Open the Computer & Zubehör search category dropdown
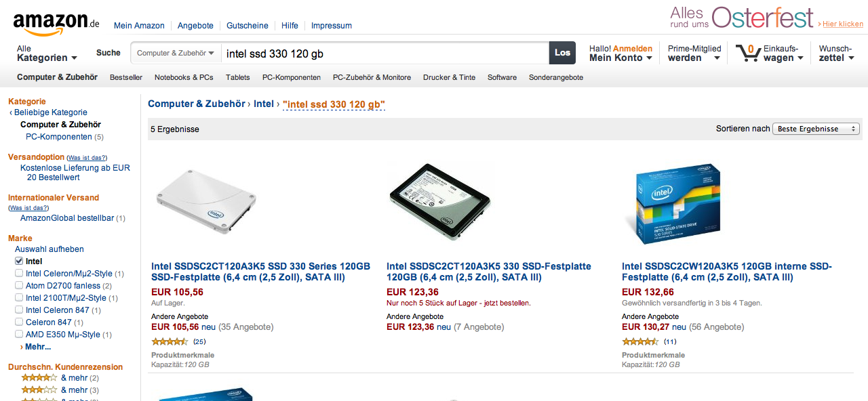This screenshot has width=868, height=401. point(176,53)
